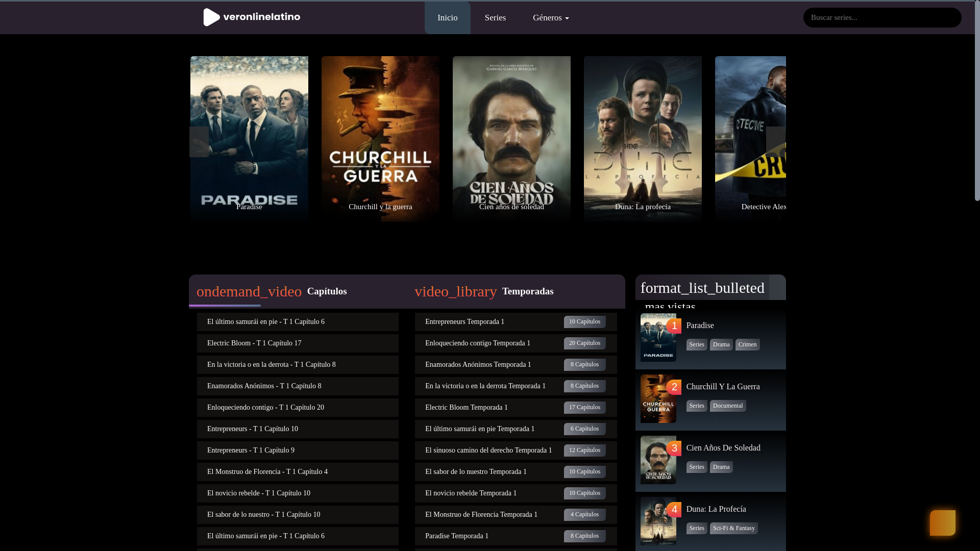The width and height of the screenshot is (980, 551).
Task: Click Paradise thumbnail ranked 1
Action: click(658, 338)
